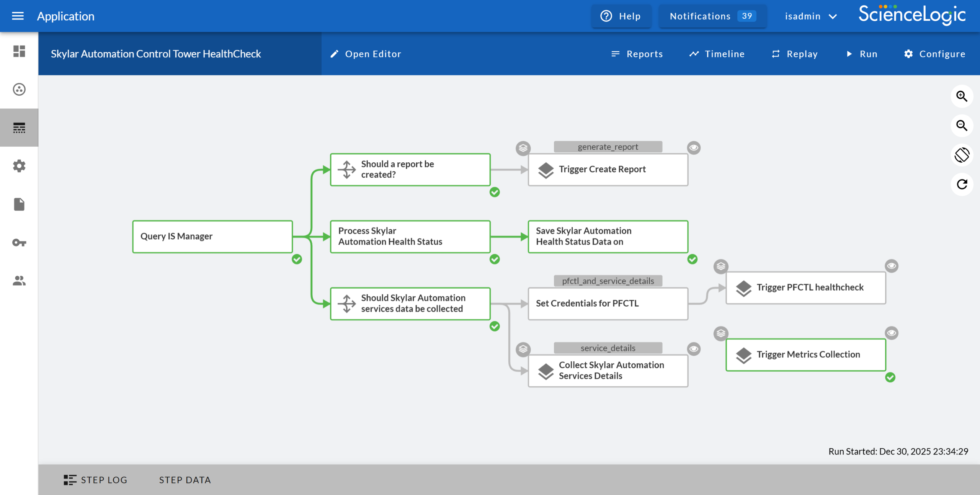Open the credentials key sidebar icon
Viewport: 980px width, 495px height.
click(x=19, y=242)
